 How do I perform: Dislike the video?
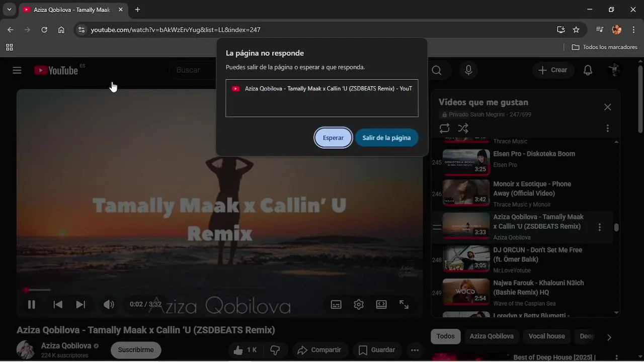pyautogui.click(x=275, y=350)
